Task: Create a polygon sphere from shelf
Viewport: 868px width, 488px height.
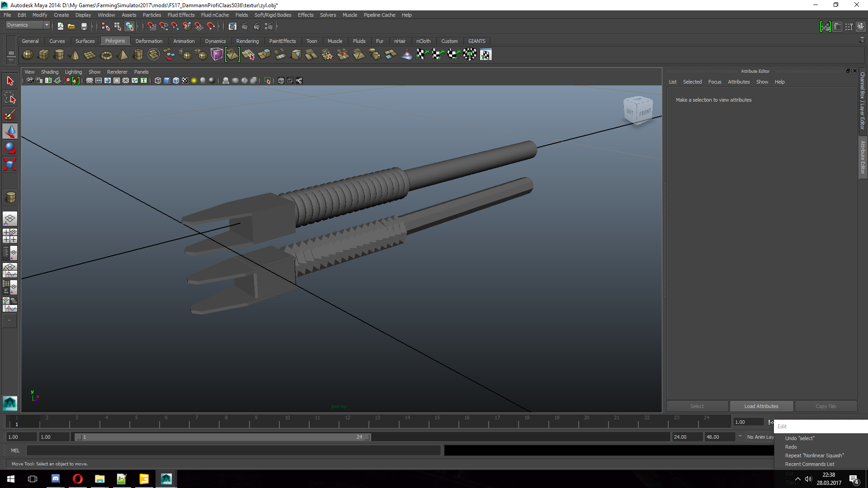Action: [x=28, y=55]
